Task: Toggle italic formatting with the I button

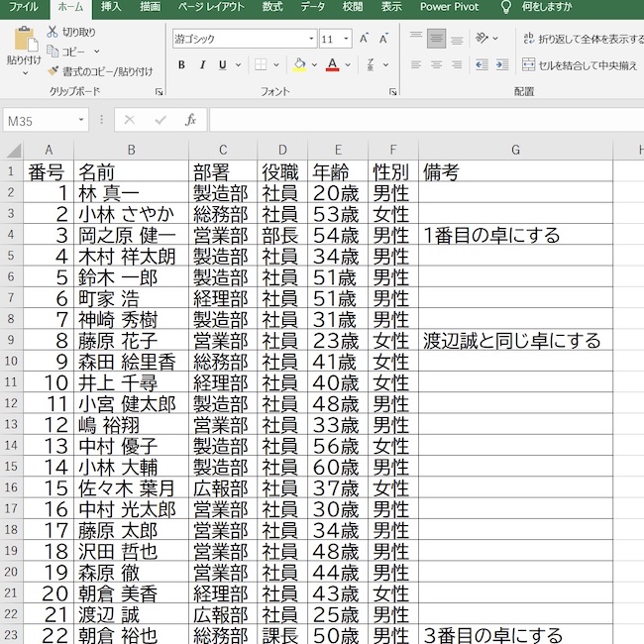Action: click(202, 65)
